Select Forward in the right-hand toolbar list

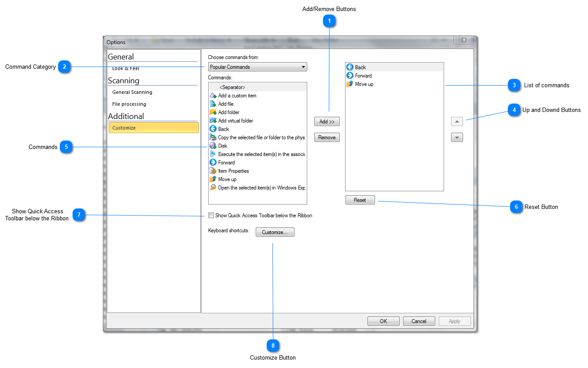coord(363,76)
